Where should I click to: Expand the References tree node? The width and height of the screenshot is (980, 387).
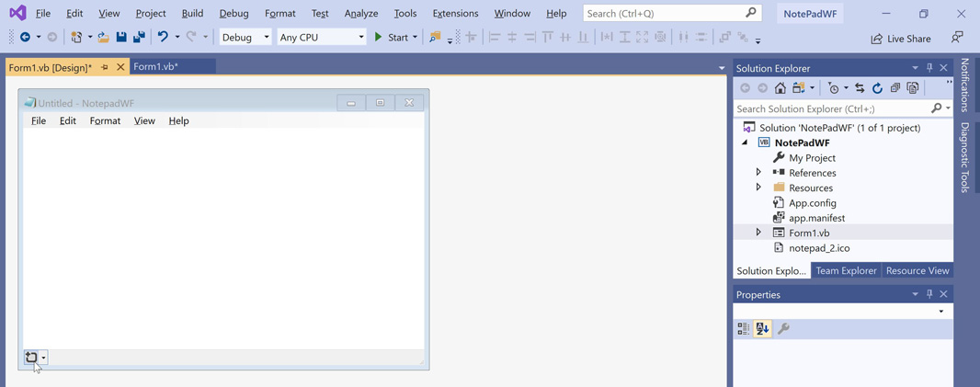pos(758,173)
